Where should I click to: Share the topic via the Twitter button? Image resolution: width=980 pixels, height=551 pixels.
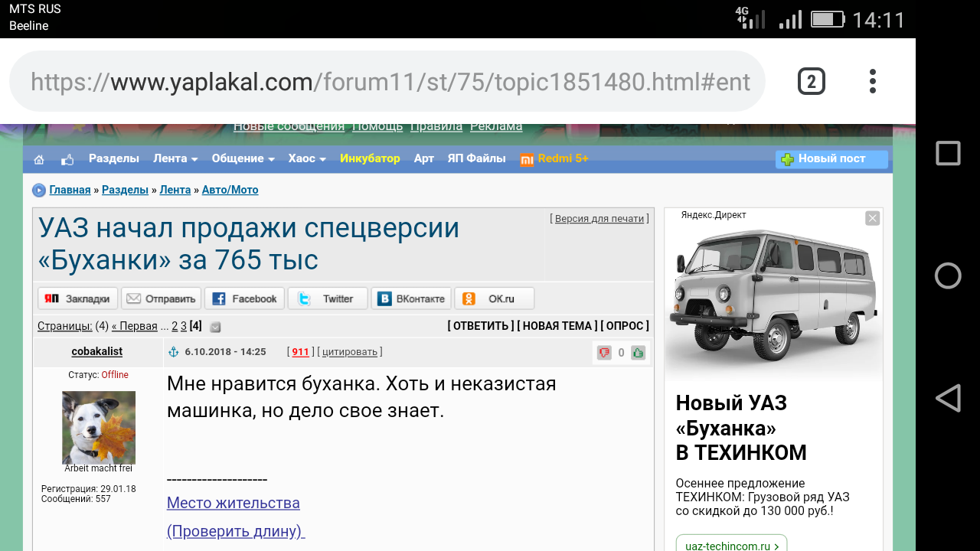[328, 298]
